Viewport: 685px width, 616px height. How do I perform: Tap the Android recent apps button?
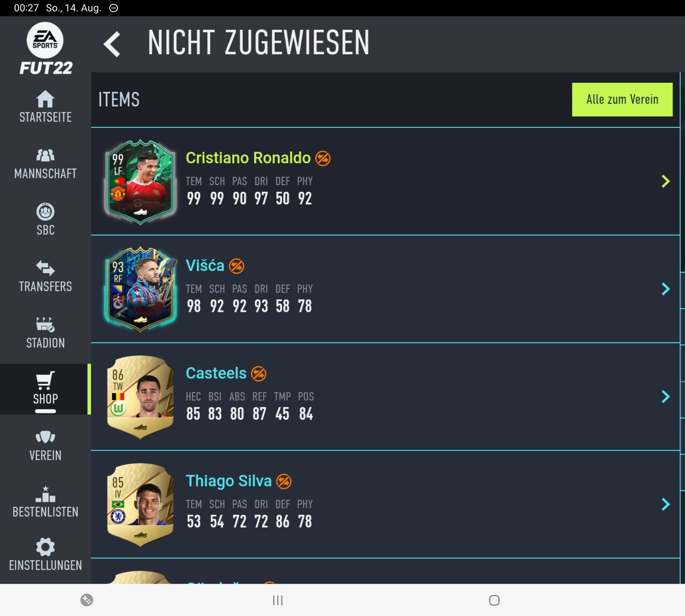pyautogui.click(x=278, y=600)
